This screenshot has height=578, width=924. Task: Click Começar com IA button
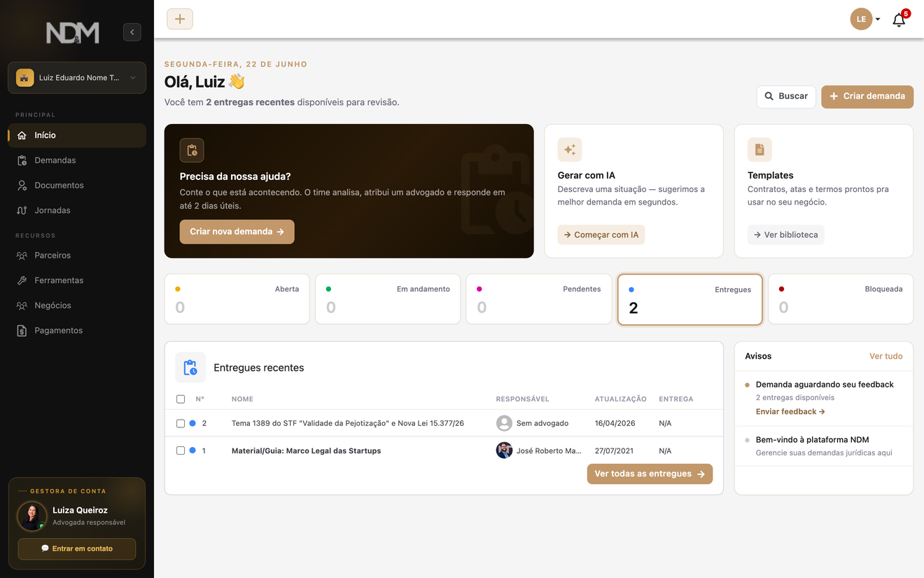[x=601, y=235]
